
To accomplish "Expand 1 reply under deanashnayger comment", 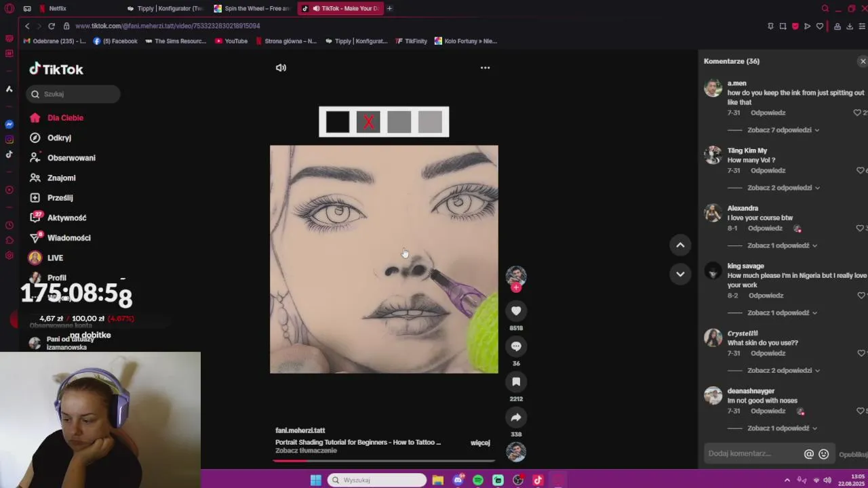I will coord(782,428).
